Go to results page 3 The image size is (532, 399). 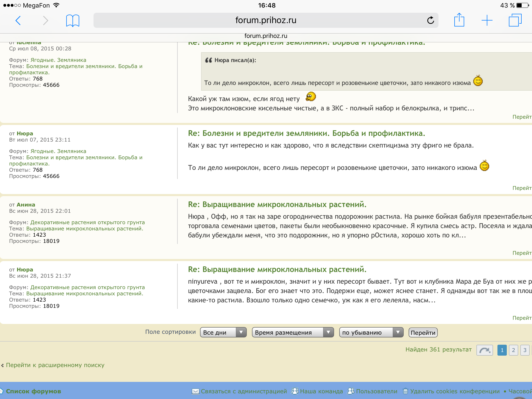pos(525,350)
